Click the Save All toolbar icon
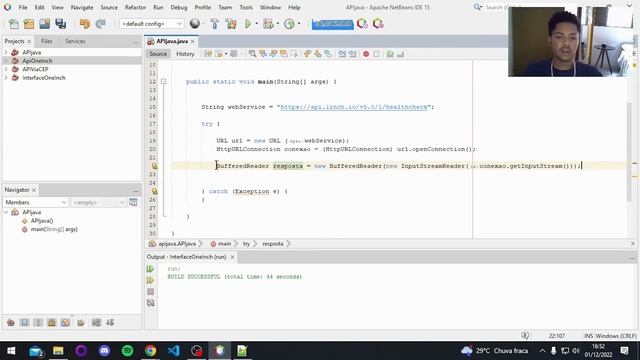 pyautogui.click(x=61, y=24)
